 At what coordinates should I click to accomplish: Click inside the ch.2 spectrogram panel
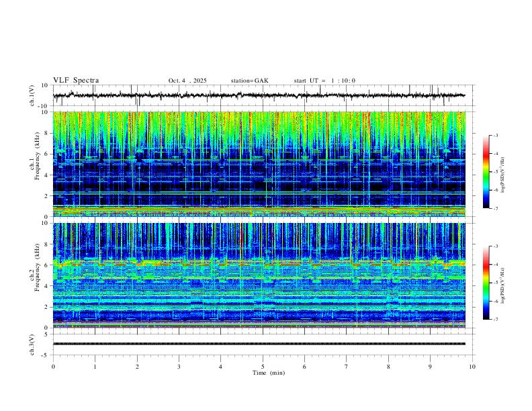point(259,275)
